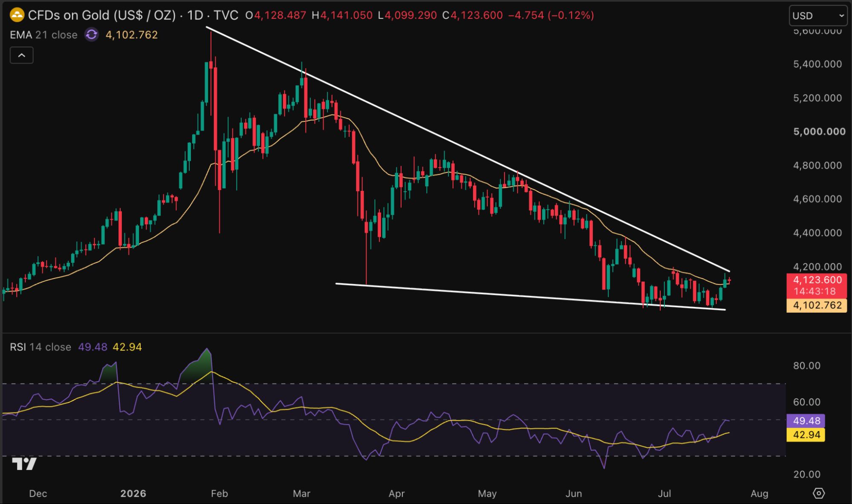Click the 5,000.000 price axis label

point(819,132)
